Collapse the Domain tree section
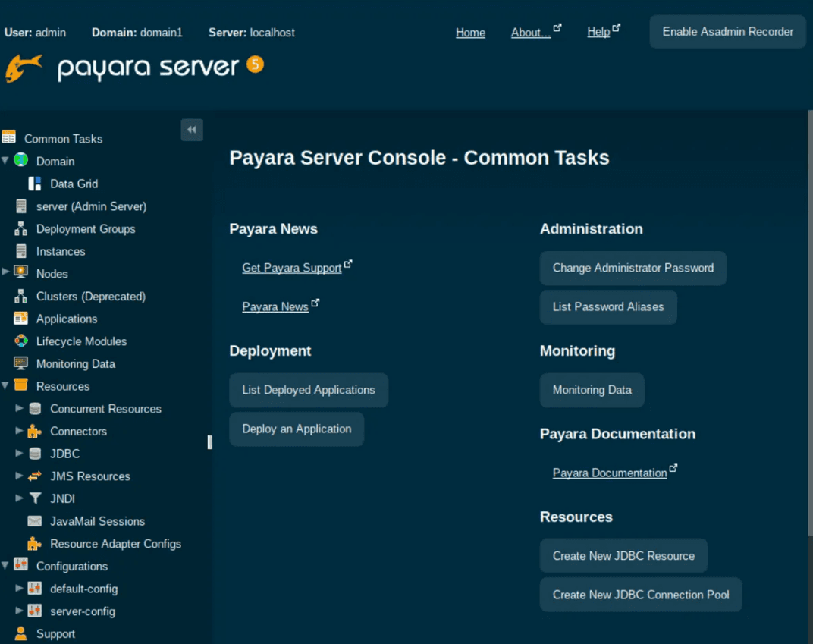Image resolution: width=813 pixels, height=644 pixels. point(6,161)
